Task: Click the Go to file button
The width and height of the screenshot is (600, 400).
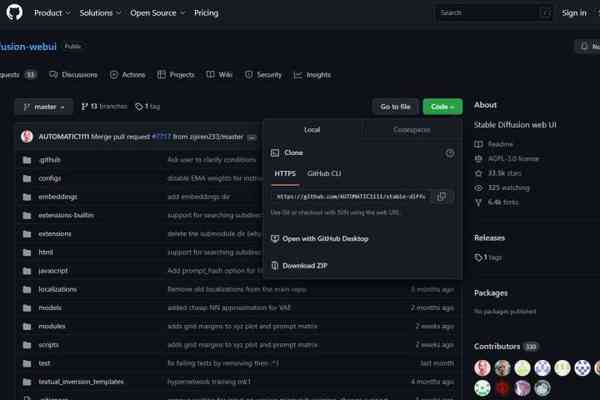Action: [x=395, y=106]
